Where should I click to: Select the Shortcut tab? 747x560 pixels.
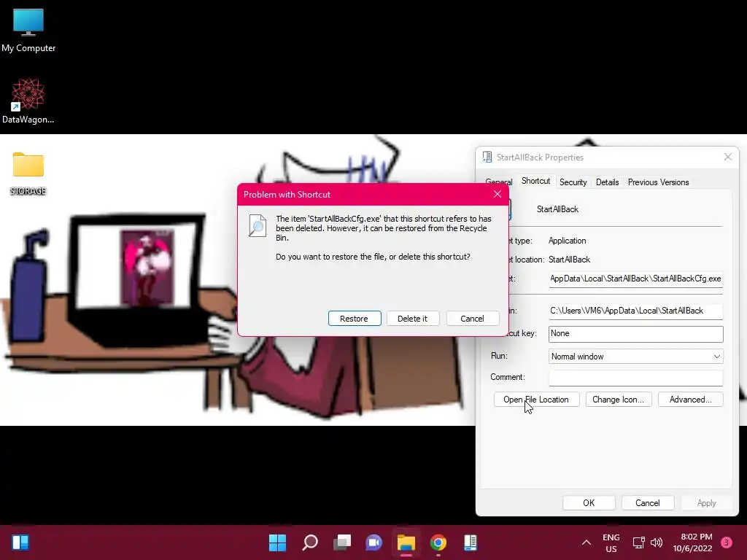click(535, 181)
